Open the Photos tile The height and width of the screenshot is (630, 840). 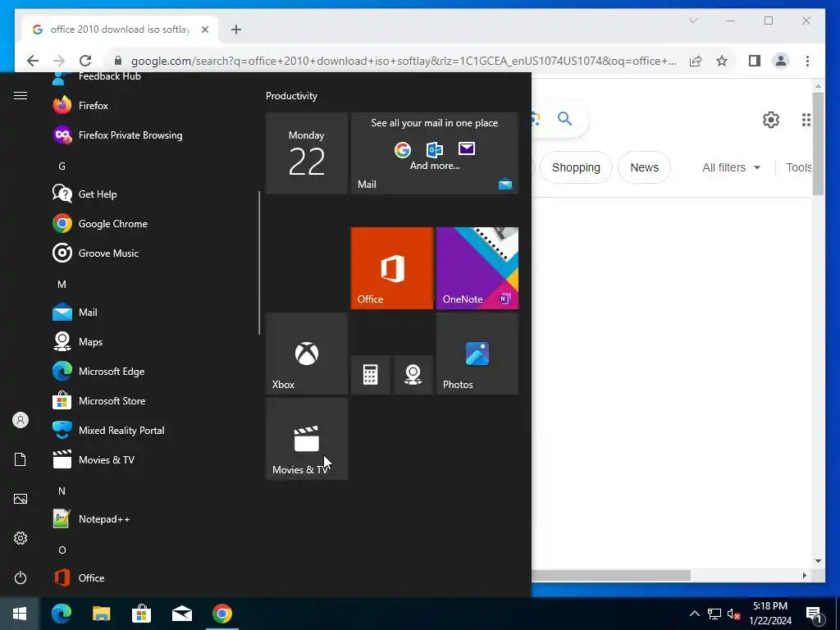(x=477, y=354)
